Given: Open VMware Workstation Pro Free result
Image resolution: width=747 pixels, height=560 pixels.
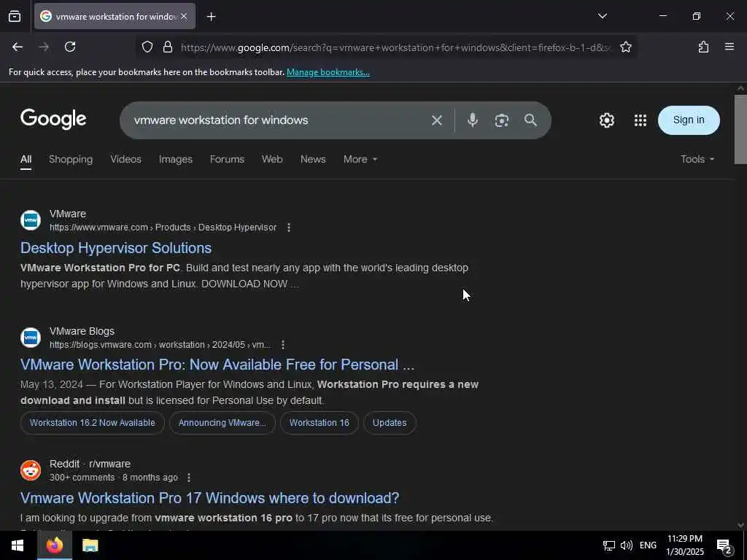Looking at the screenshot, I should coord(217,365).
